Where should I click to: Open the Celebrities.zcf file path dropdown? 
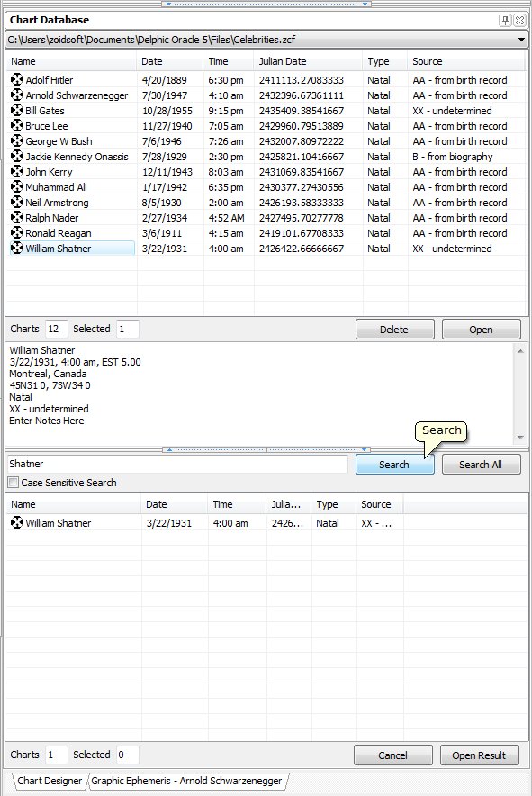[521, 40]
